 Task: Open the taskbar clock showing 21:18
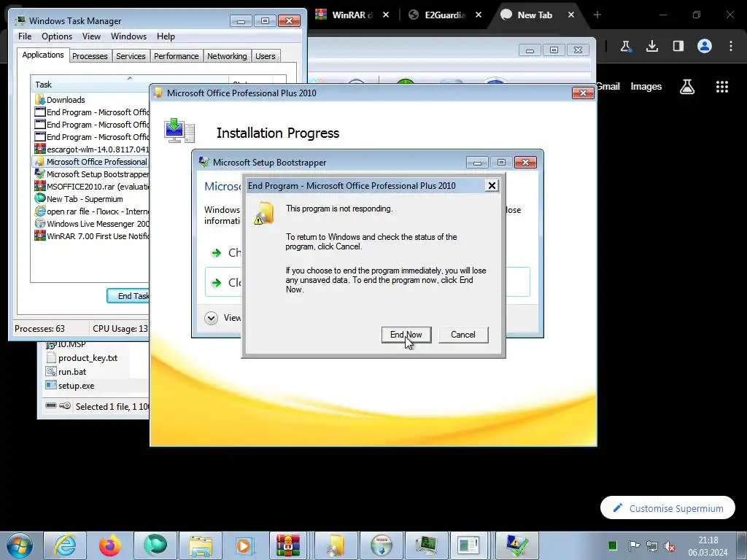(x=708, y=546)
